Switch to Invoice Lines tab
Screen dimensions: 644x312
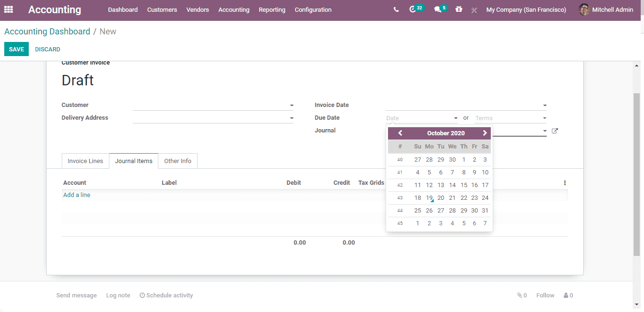point(85,161)
